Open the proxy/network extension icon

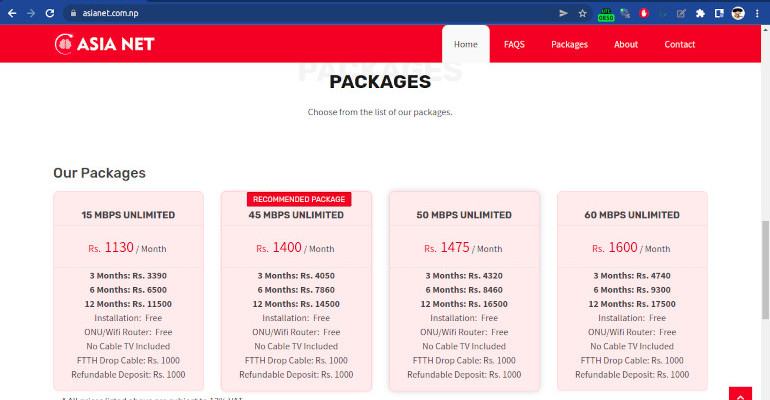625,13
